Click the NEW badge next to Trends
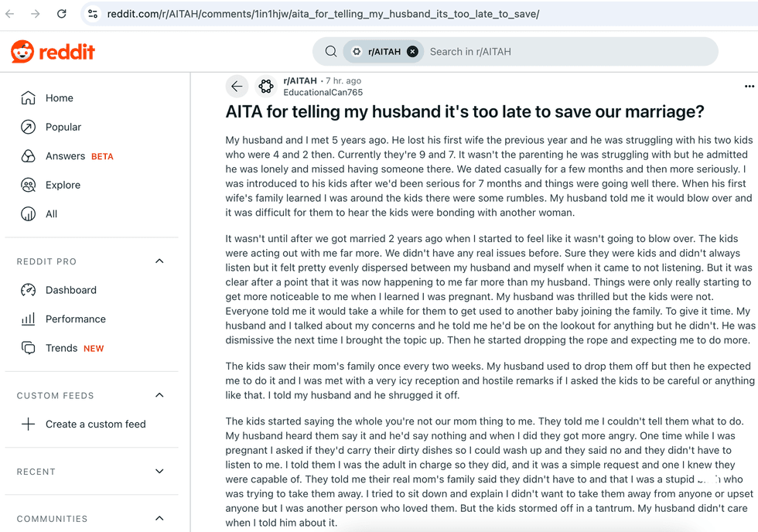This screenshot has width=758, height=532. click(94, 349)
